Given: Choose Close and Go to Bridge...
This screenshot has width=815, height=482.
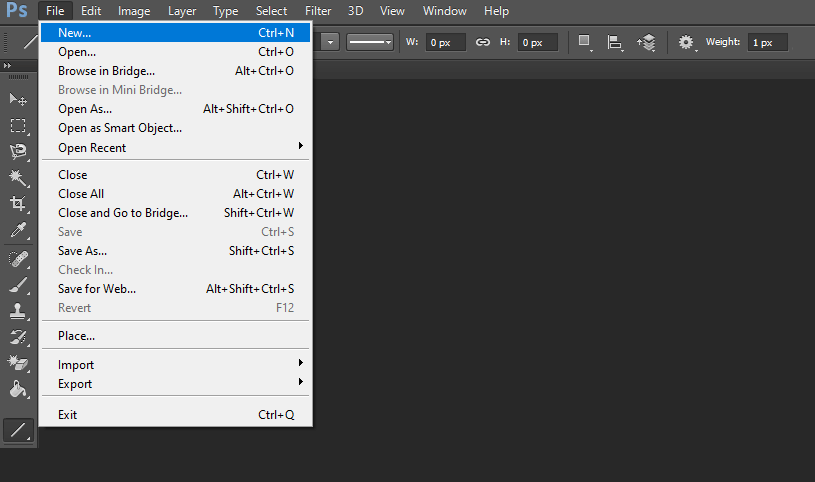Looking at the screenshot, I should click(175, 213).
